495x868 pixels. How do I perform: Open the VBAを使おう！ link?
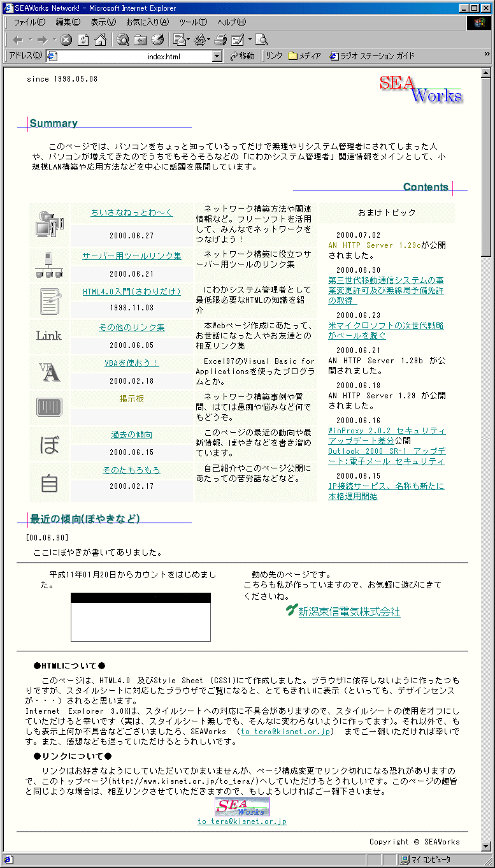coord(132,363)
